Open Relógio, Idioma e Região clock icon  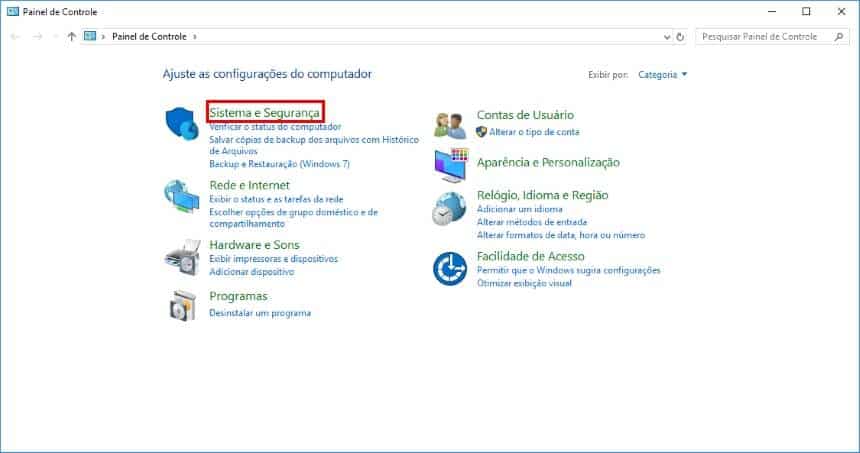(x=449, y=209)
